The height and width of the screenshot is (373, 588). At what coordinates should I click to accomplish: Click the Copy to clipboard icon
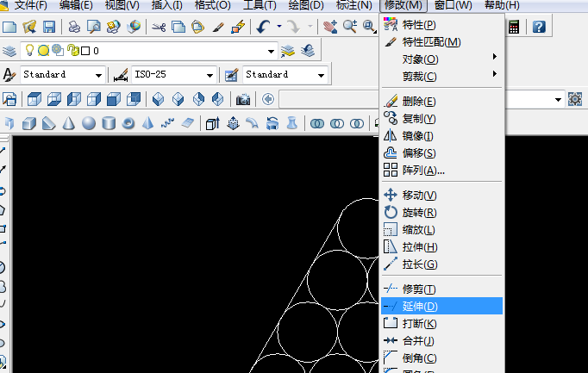[x=178, y=27]
